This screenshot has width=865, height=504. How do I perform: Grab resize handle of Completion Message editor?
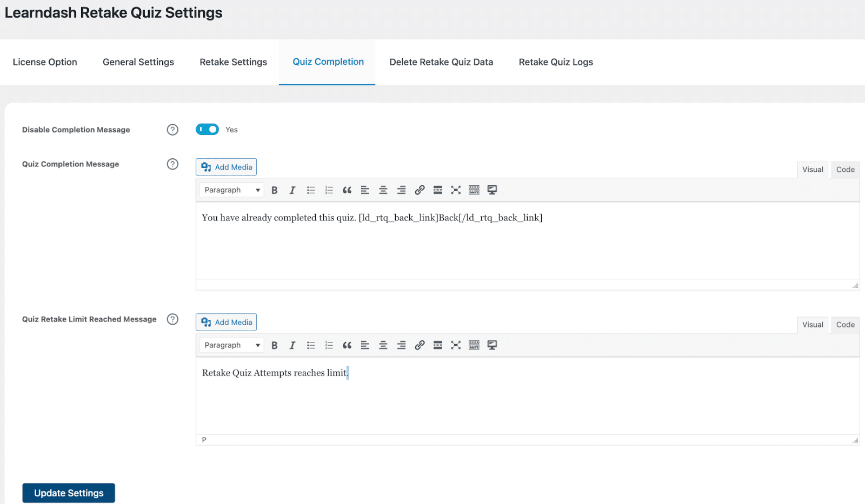[x=855, y=285]
